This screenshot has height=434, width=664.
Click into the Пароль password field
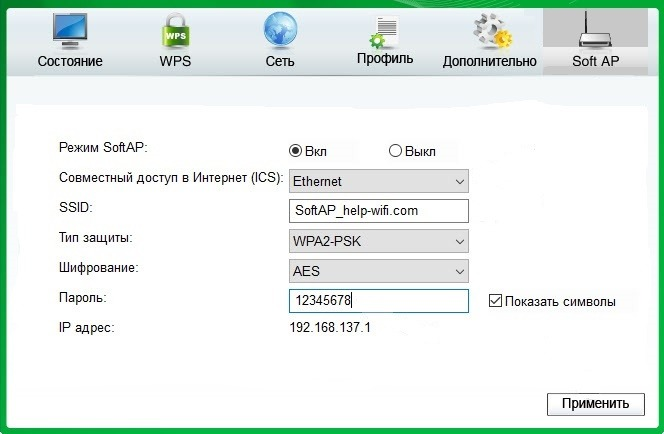click(x=379, y=301)
